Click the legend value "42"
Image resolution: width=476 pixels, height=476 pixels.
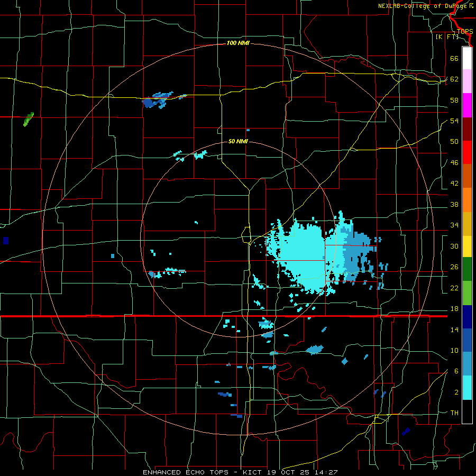pyautogui.click(x=454, y=184)
